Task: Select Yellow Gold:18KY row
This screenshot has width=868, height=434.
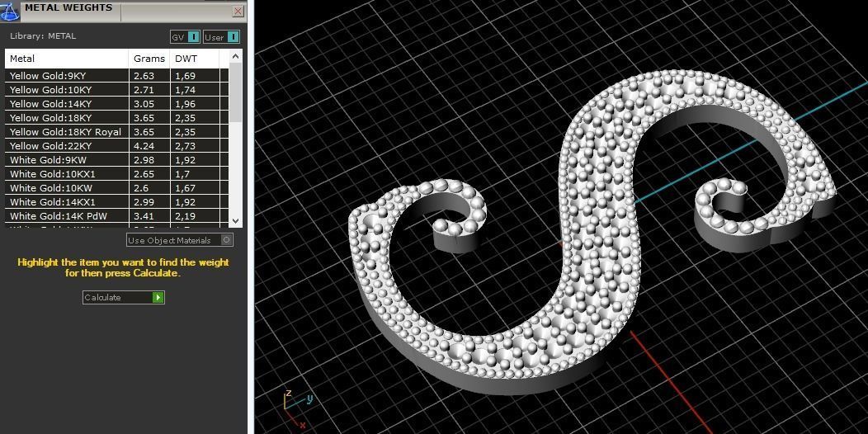Action: coord(117,118)
